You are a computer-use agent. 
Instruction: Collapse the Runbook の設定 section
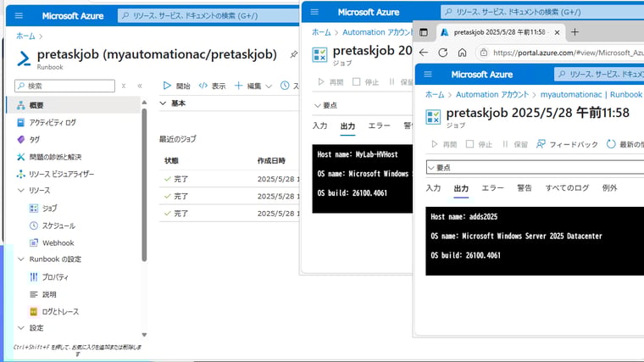tap(21, 259)
